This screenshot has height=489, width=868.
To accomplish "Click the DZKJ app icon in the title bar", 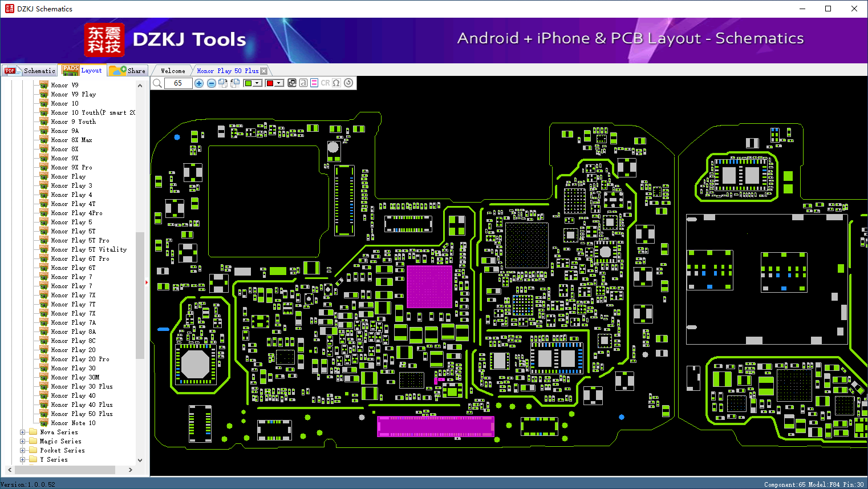I will [x=9, y=9].
